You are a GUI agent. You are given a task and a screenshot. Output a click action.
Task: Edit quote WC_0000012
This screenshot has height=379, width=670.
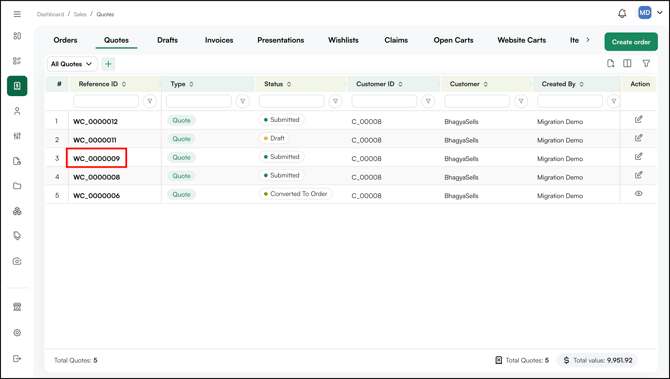(x=638, y=120)
